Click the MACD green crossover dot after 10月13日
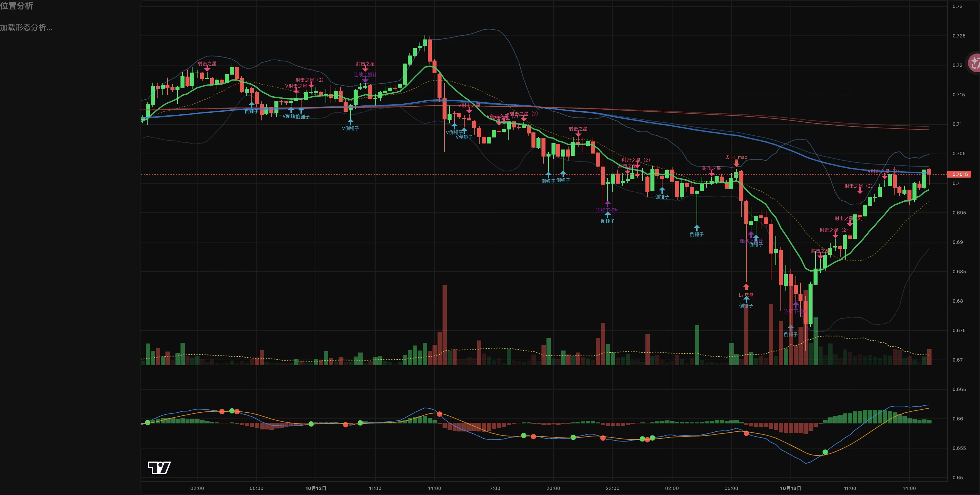 [x=825, y=452]
